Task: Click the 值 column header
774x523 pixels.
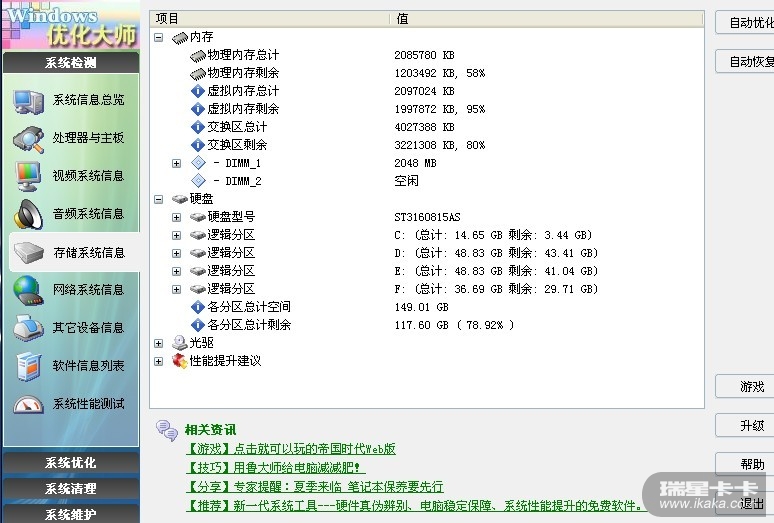Action: [547, 19]
